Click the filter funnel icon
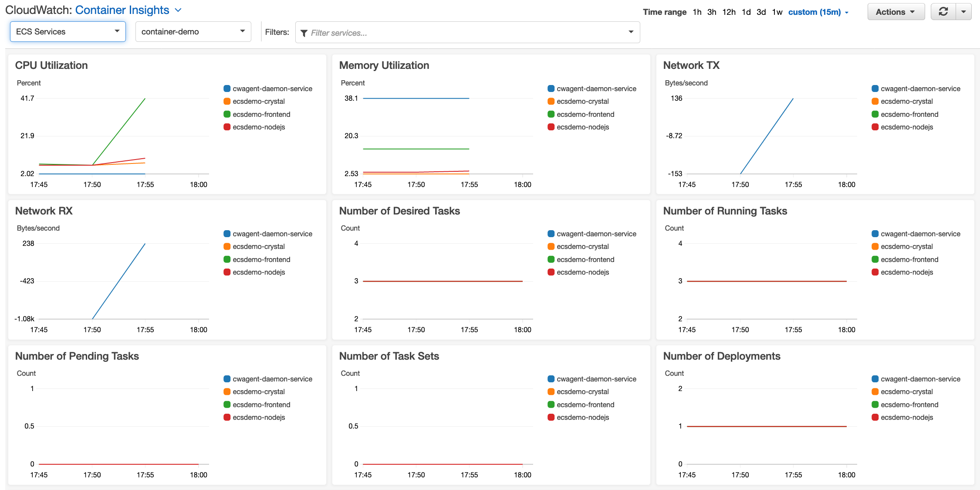The width and height of the screenshot is (980, 490). pyautogui.click(x=304, y=33)
